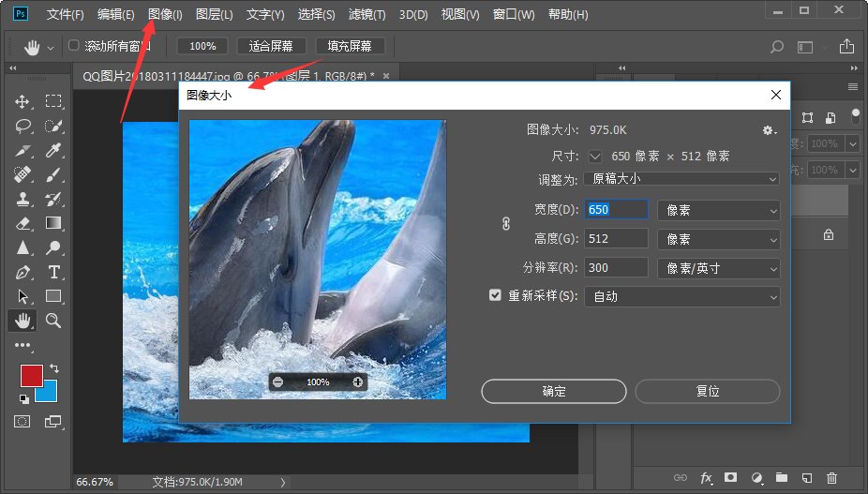Zoom out the Image Size preview
868x494 pixels.
[277, 382]
